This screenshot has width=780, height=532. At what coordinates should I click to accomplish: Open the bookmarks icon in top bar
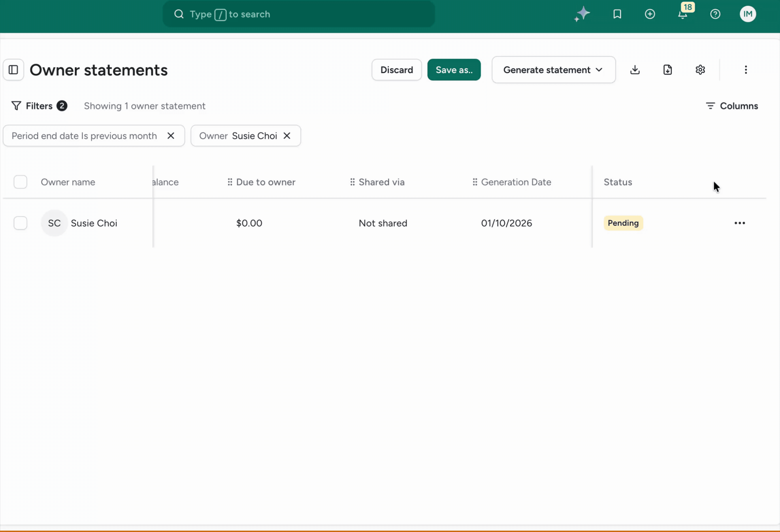pos(617,14)
